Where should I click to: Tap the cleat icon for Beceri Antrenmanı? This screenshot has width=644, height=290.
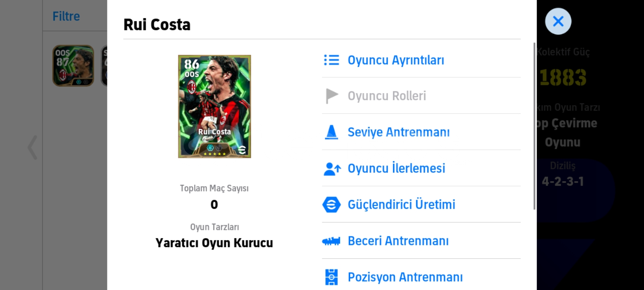[331, 241]
